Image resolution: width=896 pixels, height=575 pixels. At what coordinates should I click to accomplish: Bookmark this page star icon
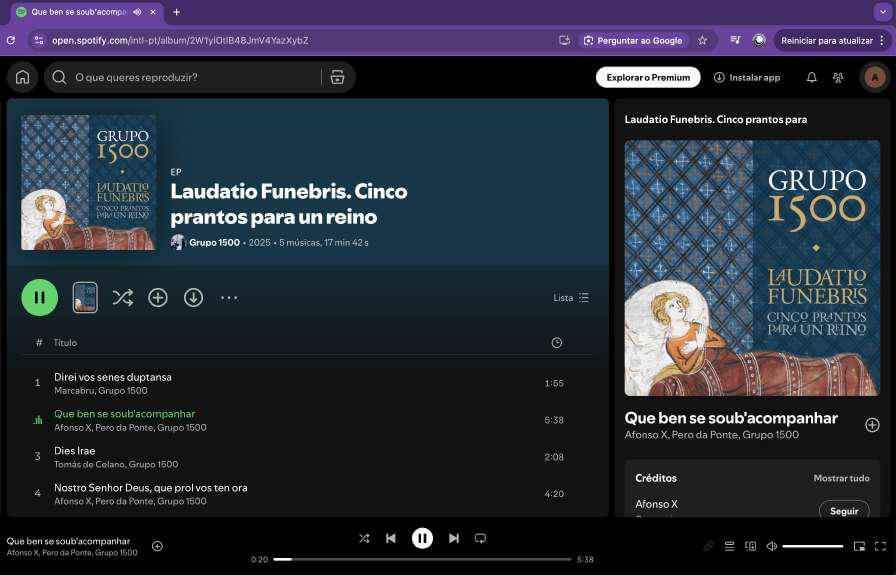click(x=702, y=41)
